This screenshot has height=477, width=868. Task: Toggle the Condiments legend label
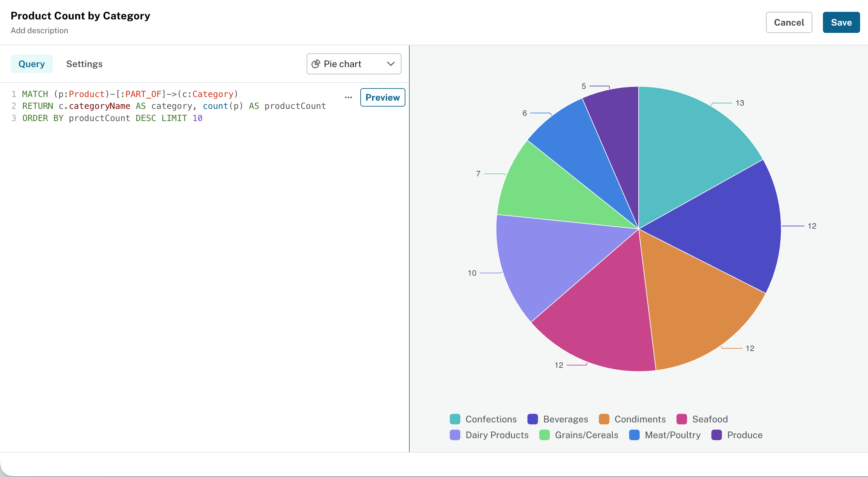(640, 419)
